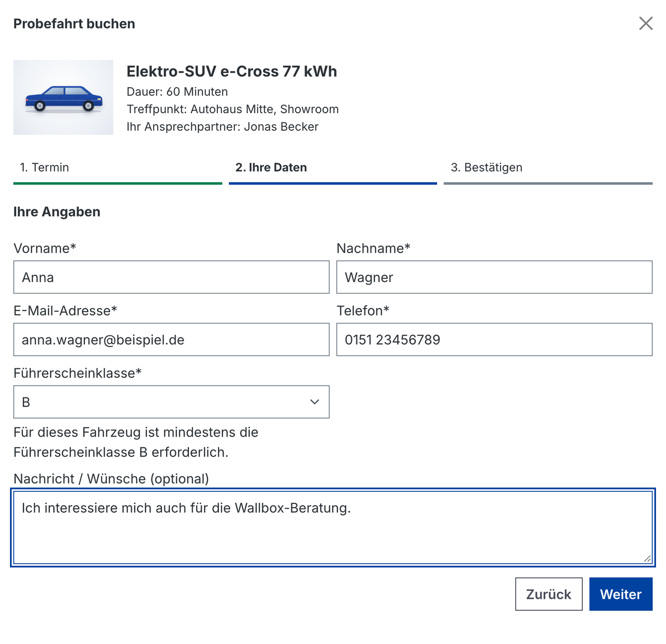This screenshot has height=644, width=666.
Task: Go back with the Zurück button
Action: coord(548,594)
